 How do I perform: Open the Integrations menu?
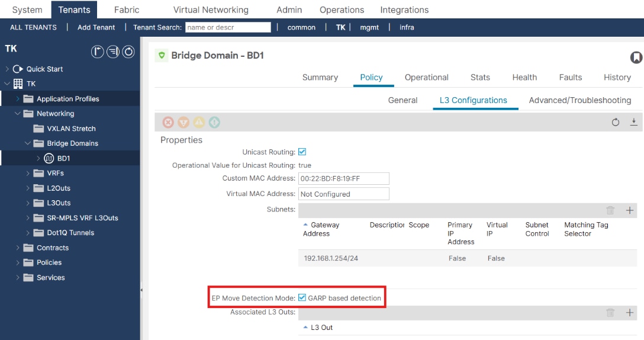click(x=404, y=10)
